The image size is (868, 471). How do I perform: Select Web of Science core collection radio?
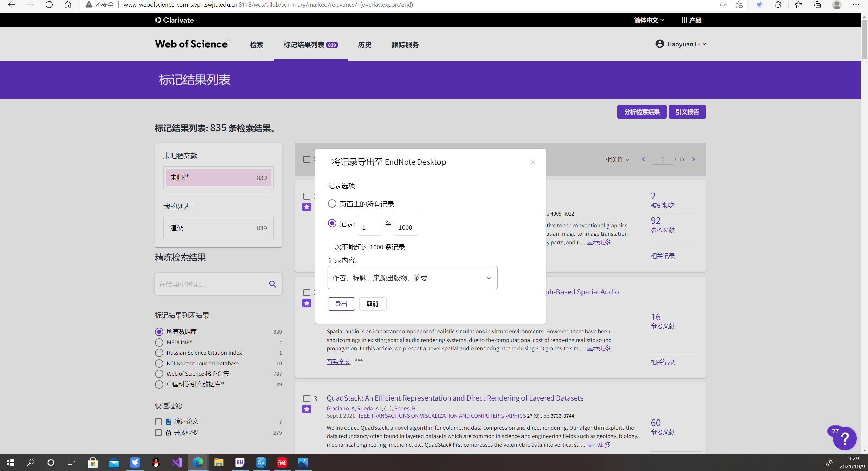159,374
